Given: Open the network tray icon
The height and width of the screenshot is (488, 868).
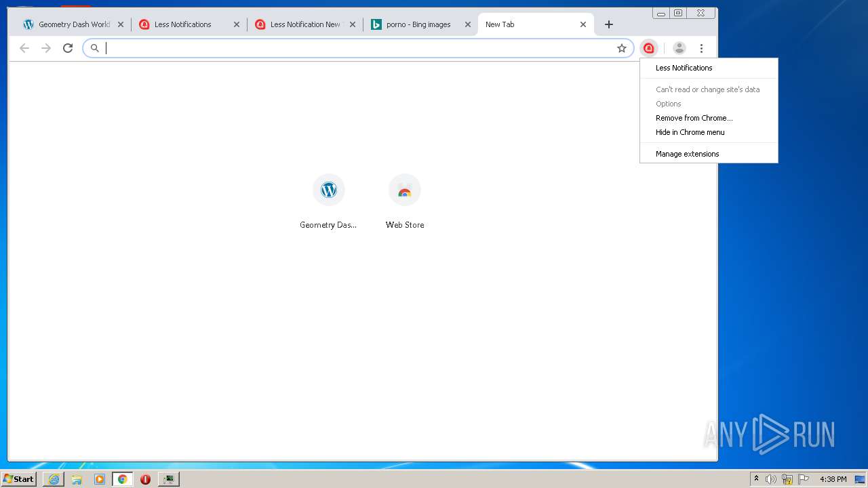Looking at the screenshot, I should click(x=787, y=479).
